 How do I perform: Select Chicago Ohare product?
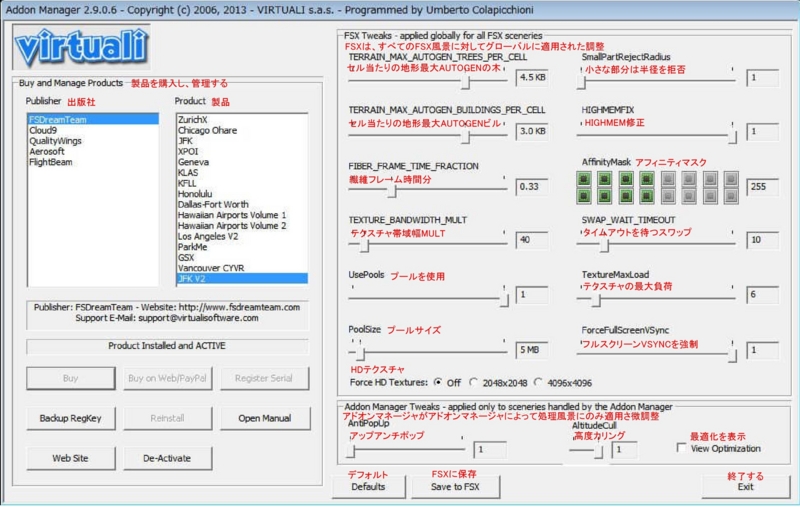coord(242,130)
